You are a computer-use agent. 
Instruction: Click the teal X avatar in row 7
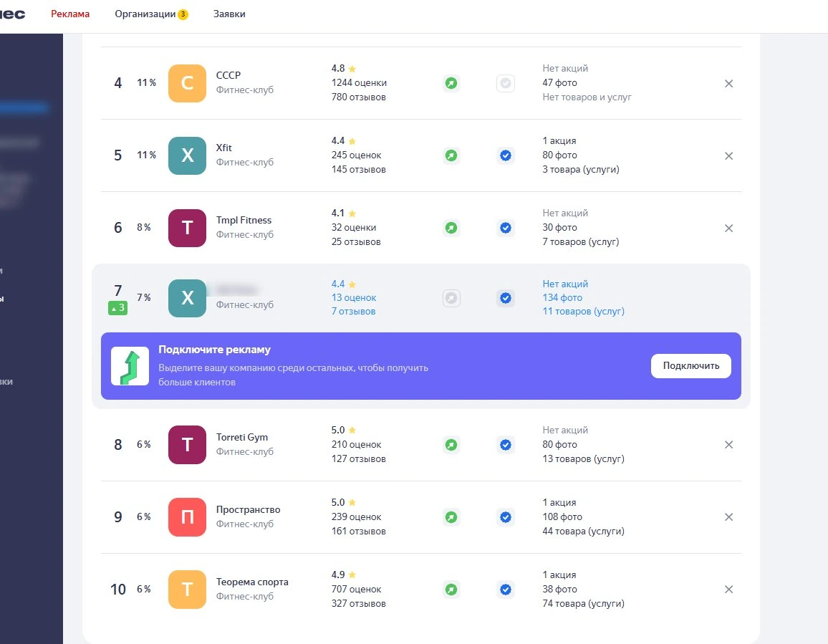point(187,299)
